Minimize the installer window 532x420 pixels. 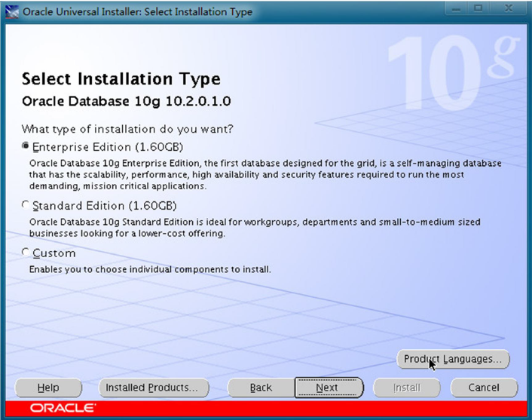click(x=456, y=8)
